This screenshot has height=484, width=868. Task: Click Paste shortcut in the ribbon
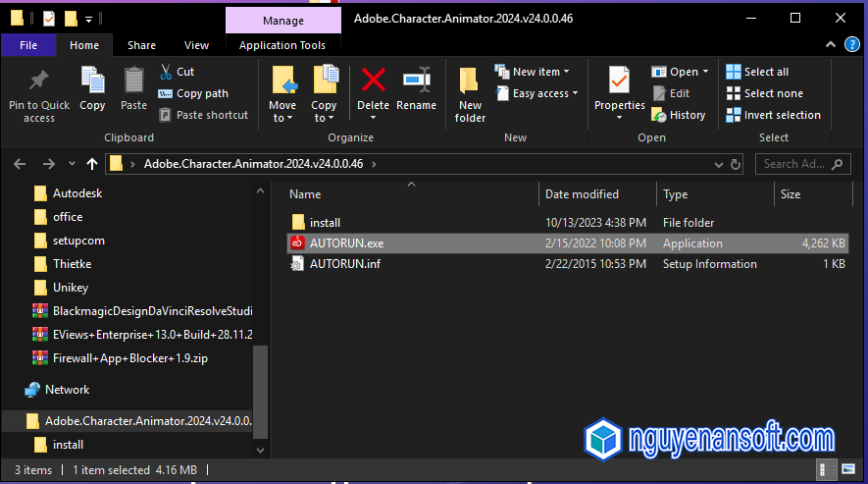point(204,115)
